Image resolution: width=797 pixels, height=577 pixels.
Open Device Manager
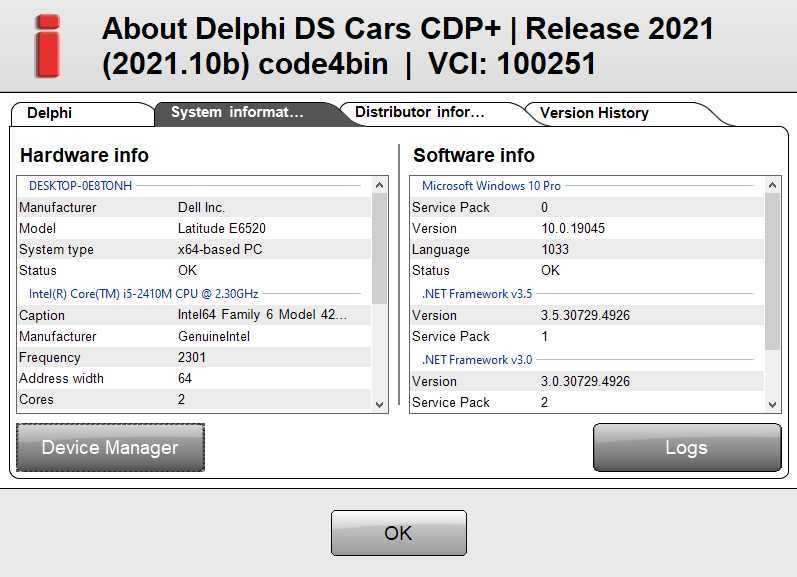[x=110, y=447]
